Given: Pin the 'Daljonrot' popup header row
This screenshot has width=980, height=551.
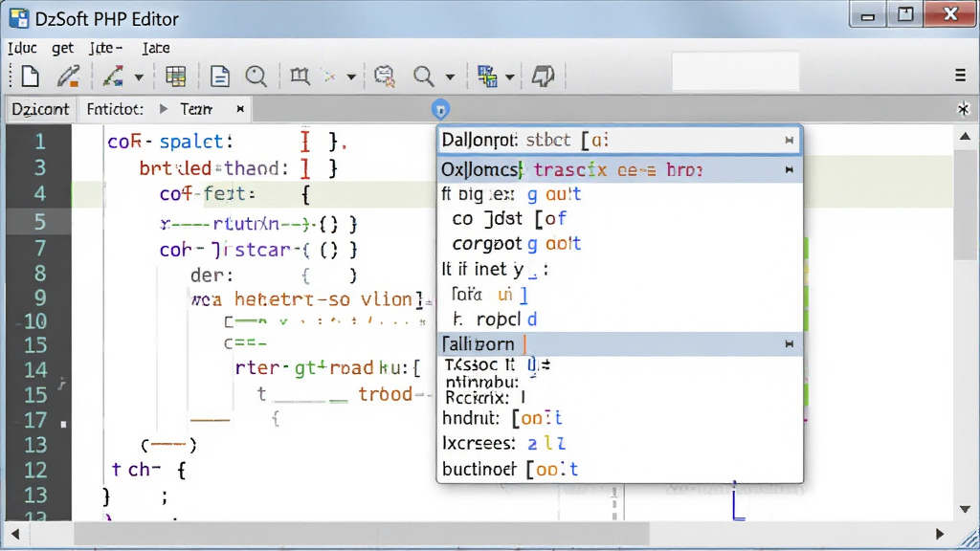Looking at the screenshot, I should point(790,140).
